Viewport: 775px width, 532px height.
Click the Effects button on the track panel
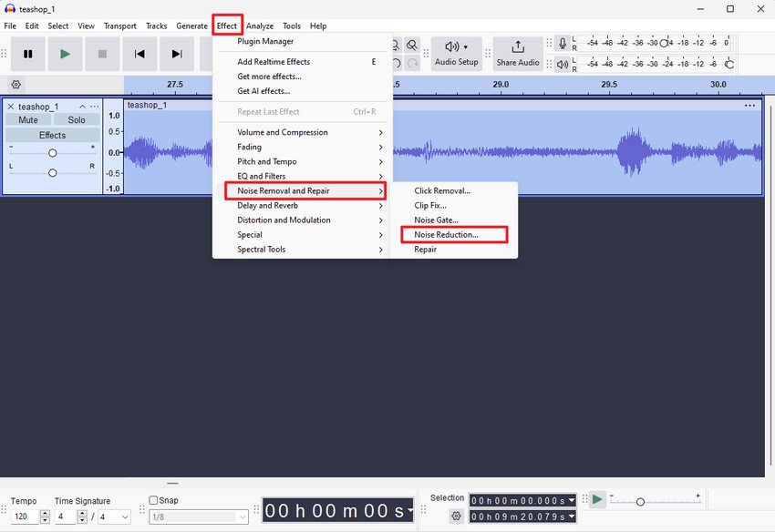point(52,135)
